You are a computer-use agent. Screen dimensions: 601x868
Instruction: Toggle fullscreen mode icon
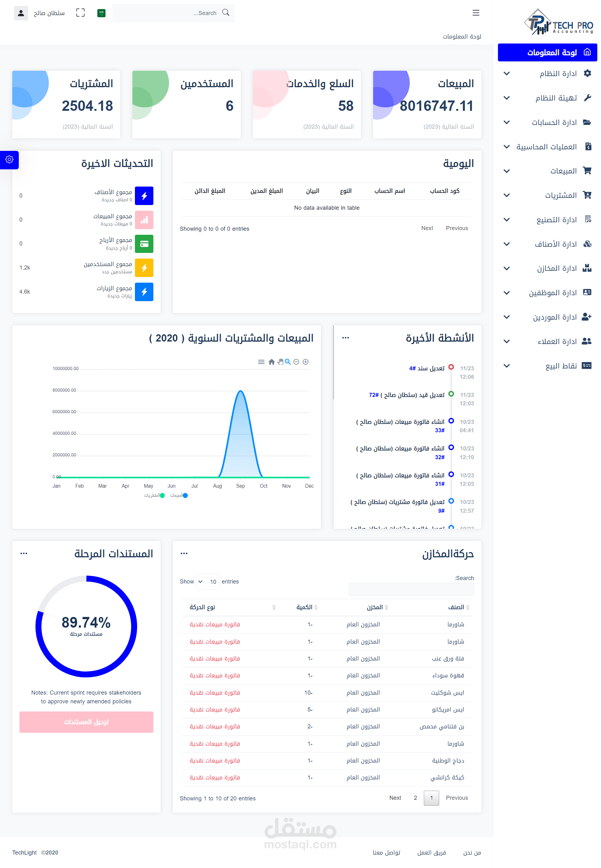coord(80,13)
